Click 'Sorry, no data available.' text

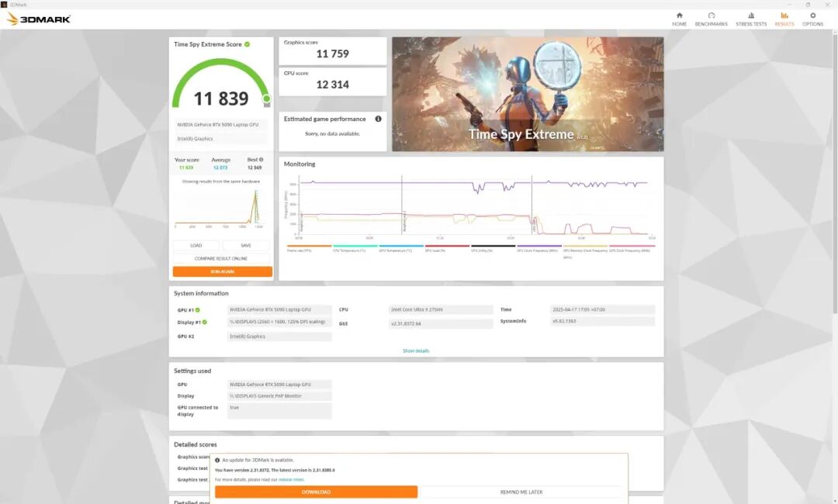pyautogui.click(x=332, y=134)
